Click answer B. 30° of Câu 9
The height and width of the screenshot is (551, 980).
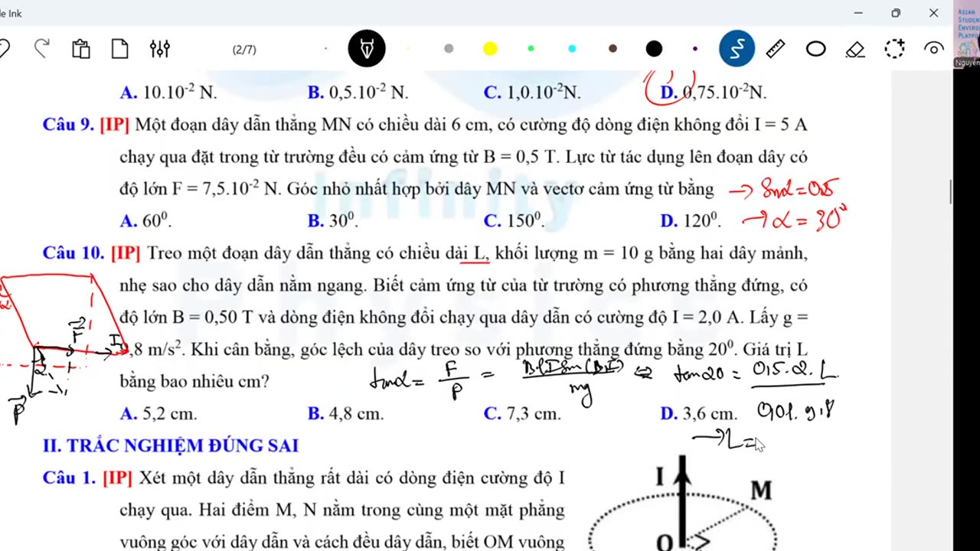[x=333, y=220]
